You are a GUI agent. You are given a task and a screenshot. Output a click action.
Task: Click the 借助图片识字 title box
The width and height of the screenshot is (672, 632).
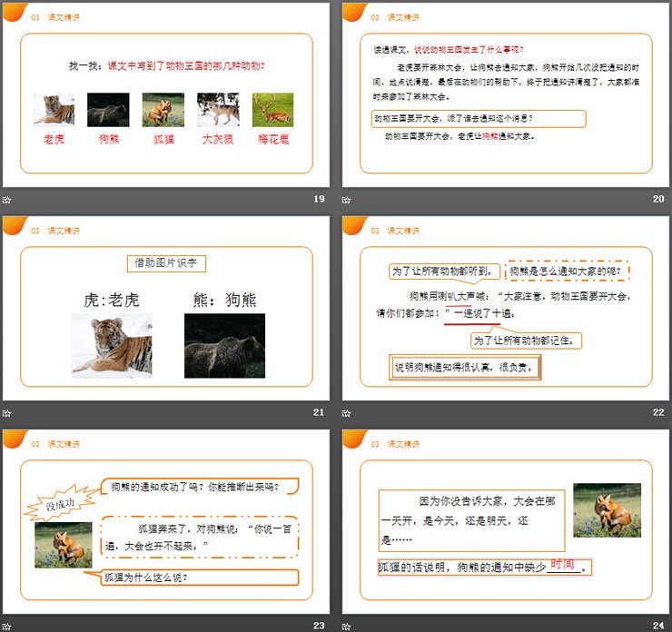coord(167,263)
